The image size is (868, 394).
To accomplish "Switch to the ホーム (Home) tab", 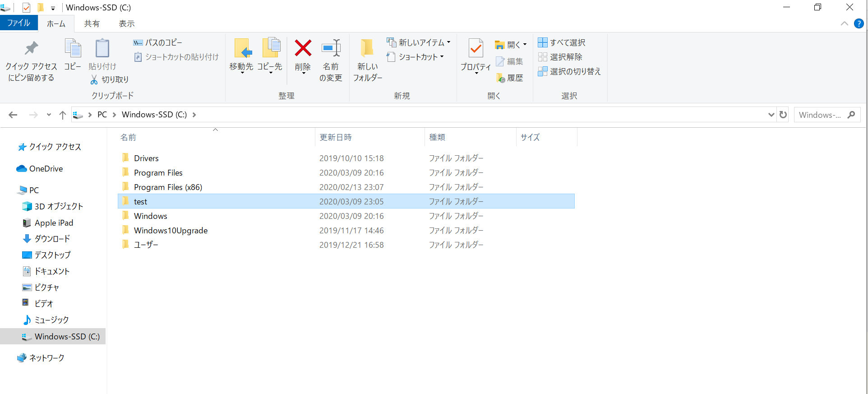I will pyautogui.click(x=56, y=23).
